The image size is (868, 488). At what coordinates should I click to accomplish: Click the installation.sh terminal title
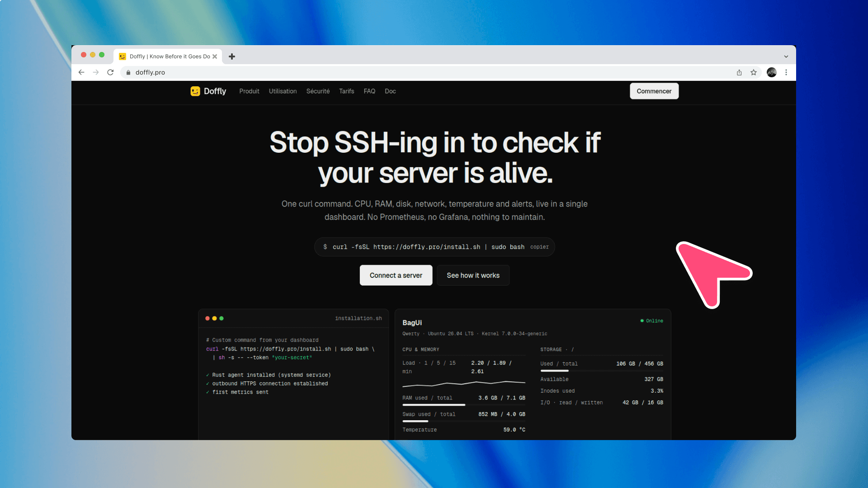pos(358,319)
